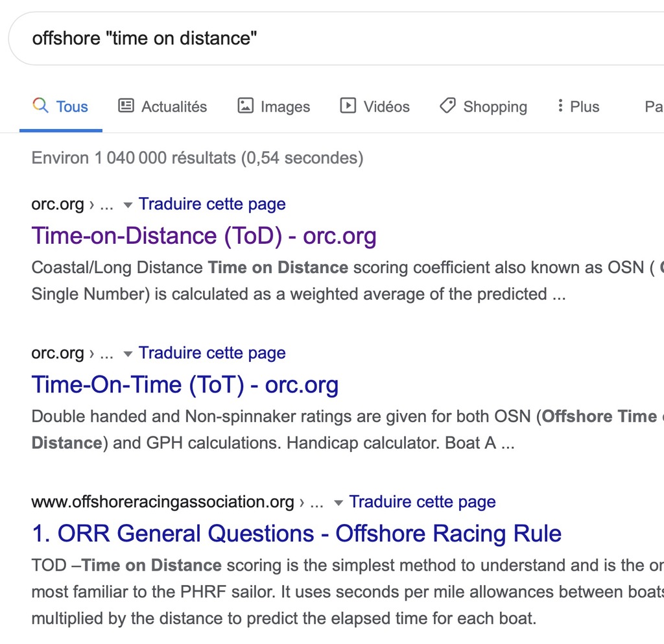Open the Tous results tab

click(61, 107)
